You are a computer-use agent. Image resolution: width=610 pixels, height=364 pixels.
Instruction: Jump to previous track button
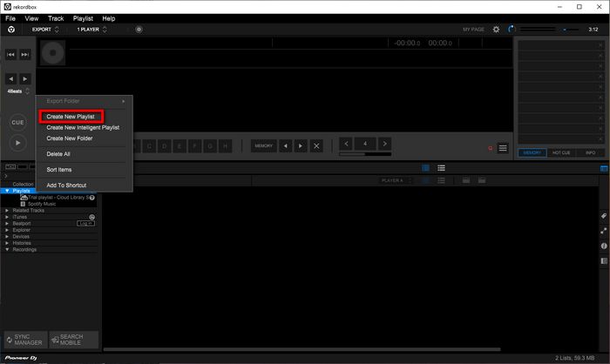[10, 55]
